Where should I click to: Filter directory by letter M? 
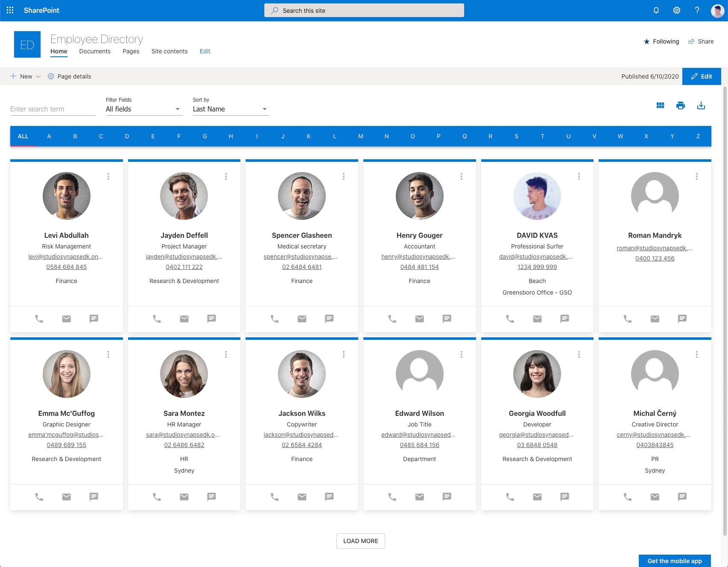pyautogui.click(x=361, y=136)
